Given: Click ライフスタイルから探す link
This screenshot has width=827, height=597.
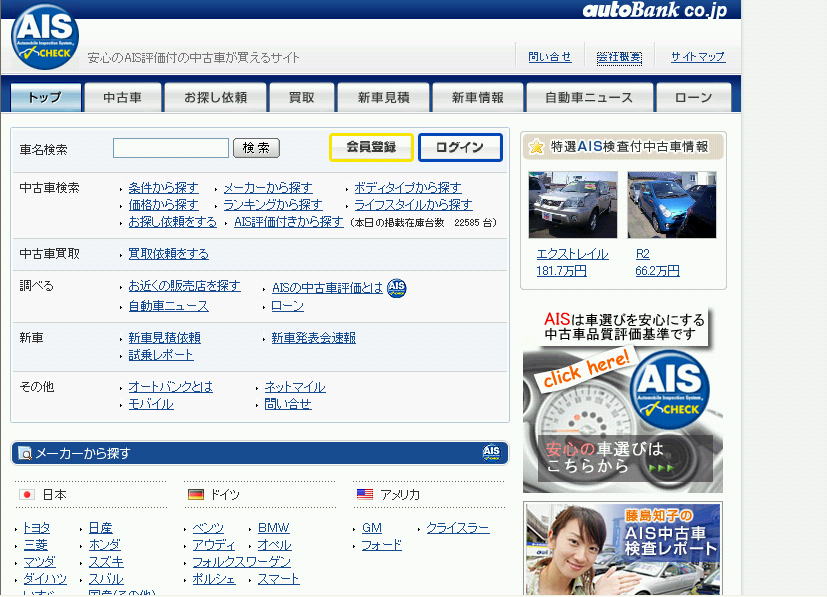Looking at the screenshot, I should tap(413, 204).
